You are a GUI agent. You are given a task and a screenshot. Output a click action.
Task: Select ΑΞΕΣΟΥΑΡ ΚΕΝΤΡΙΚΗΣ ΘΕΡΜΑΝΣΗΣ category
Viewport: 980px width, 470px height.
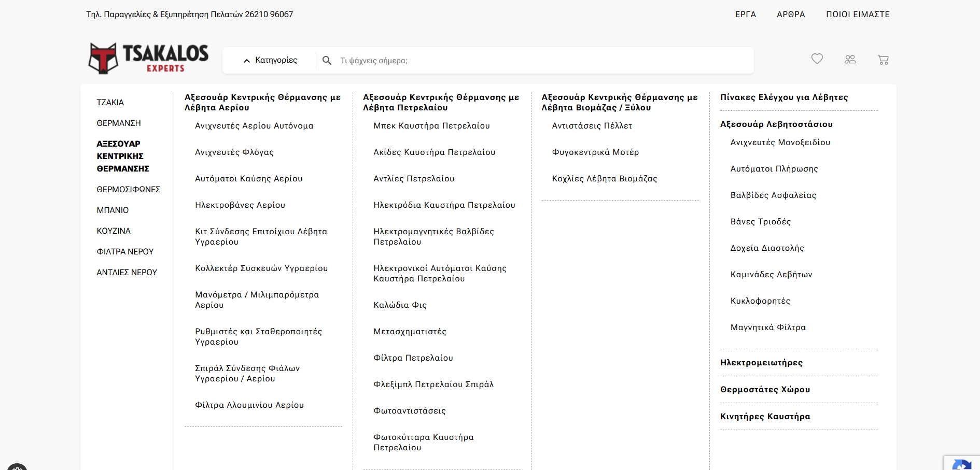123,156
